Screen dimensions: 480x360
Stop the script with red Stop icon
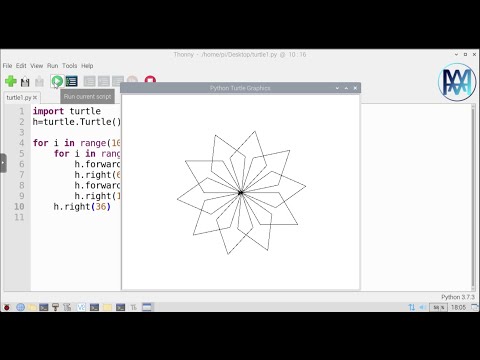point(150,79)
